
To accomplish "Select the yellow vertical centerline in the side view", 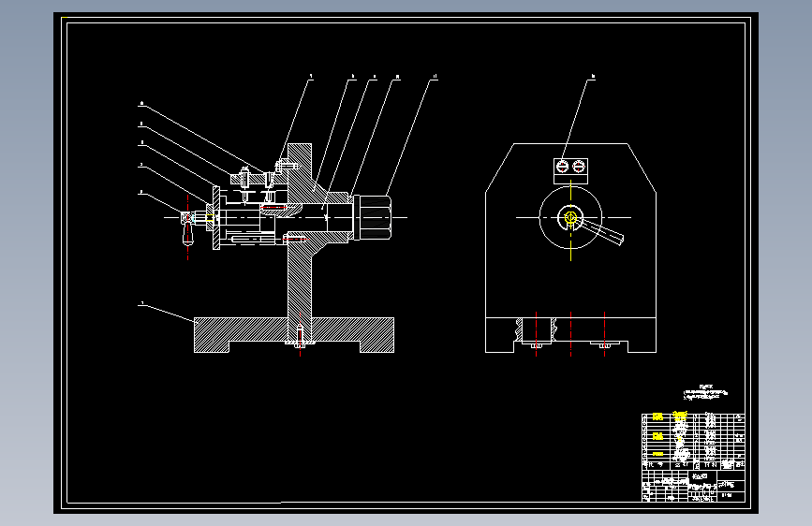I will (x=570, y=220).
